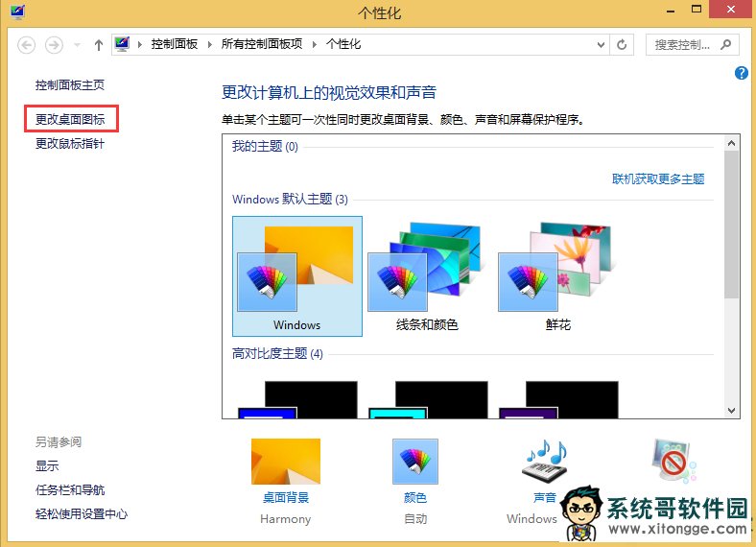Open 更改桌面图标 link
The height and width of the screenshot is (547, 756).
[x=70, y=119]
